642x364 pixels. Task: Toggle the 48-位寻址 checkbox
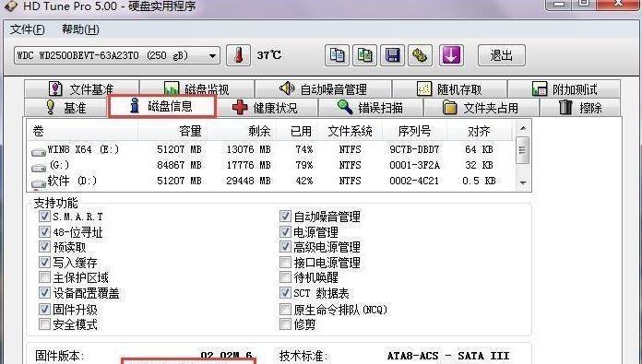click(x=44, y=232)
